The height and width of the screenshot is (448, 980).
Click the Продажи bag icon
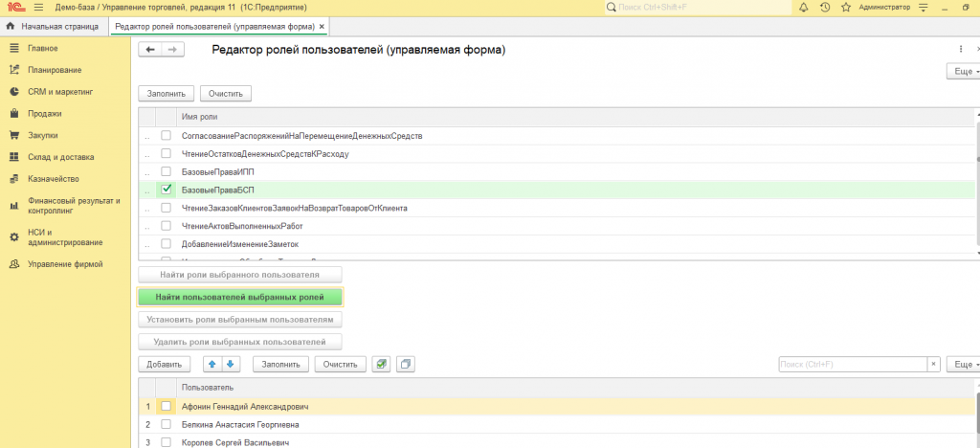pyautogui.click(x=13, y=114)
